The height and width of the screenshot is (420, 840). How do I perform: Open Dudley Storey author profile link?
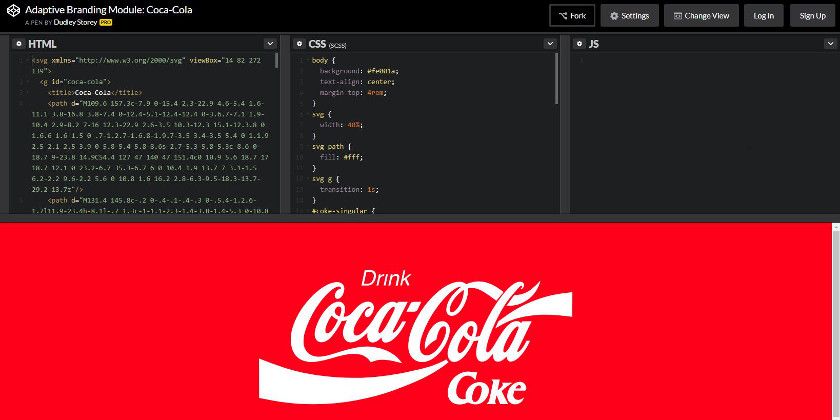click(75, 23)
